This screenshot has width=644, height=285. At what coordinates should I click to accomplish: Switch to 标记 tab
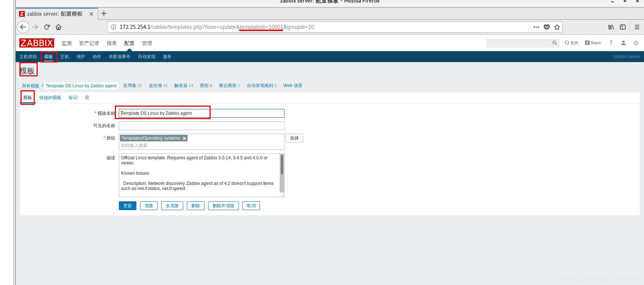[73, 98]
